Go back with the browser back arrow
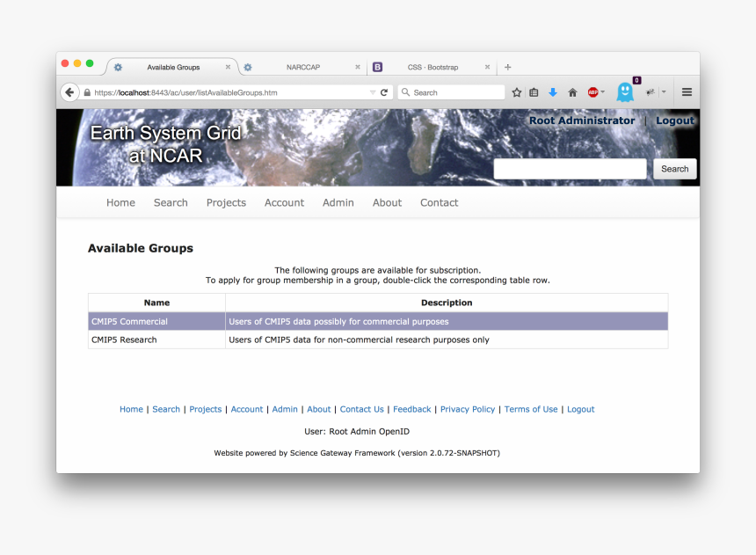 [70, 92]
